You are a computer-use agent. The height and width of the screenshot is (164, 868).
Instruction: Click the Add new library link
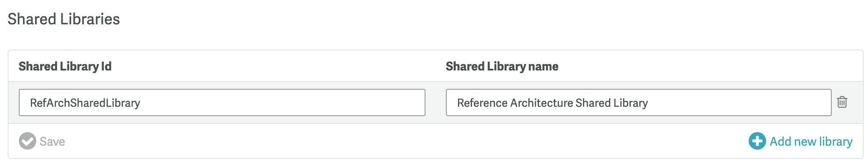tap(811, 141)
